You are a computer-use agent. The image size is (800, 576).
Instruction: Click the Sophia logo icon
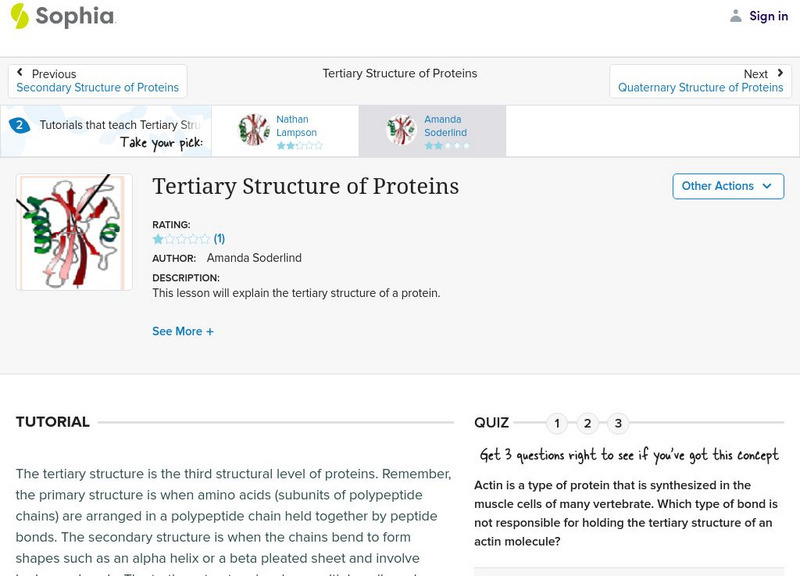pyautogui.click(x=19, y=16)
